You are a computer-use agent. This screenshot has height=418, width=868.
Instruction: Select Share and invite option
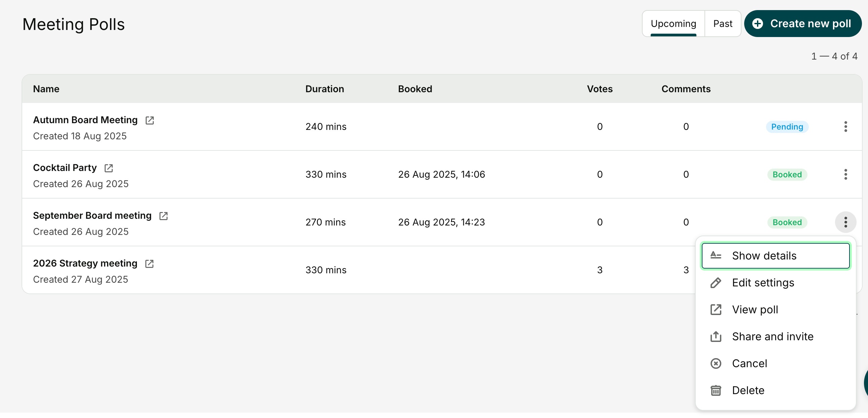pyautogui.click(x=772, y=337)
